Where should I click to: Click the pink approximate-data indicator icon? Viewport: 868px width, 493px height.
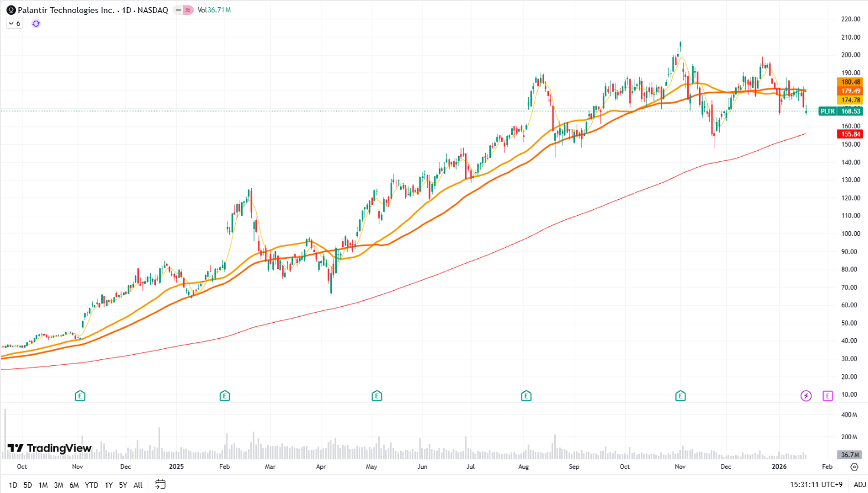coord(188,10)
